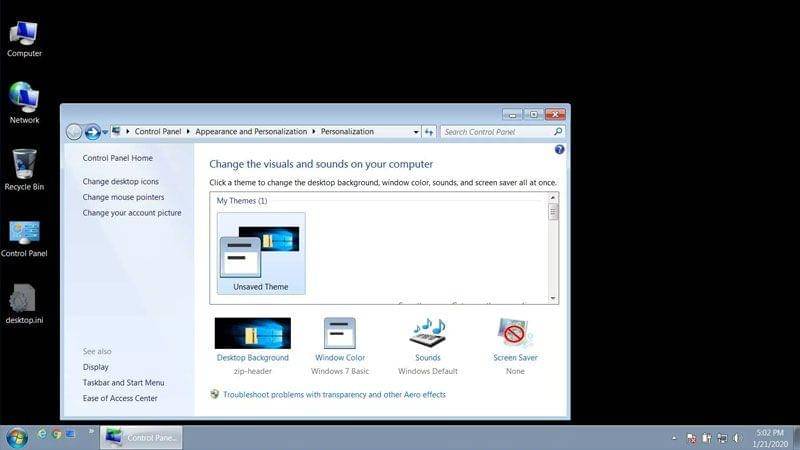Select the desktop.ini file icon

pyautogui.click(x=24, y=299)
